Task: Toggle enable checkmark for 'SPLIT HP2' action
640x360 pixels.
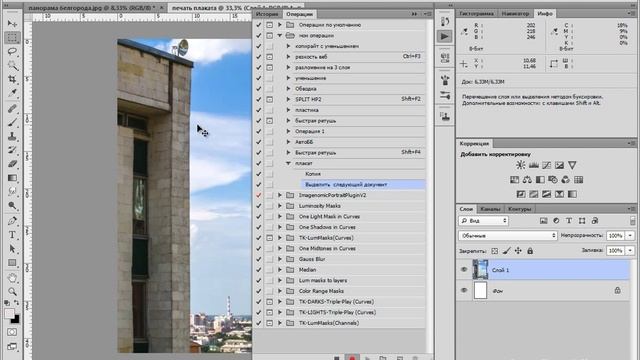Action: click(258, 99)
